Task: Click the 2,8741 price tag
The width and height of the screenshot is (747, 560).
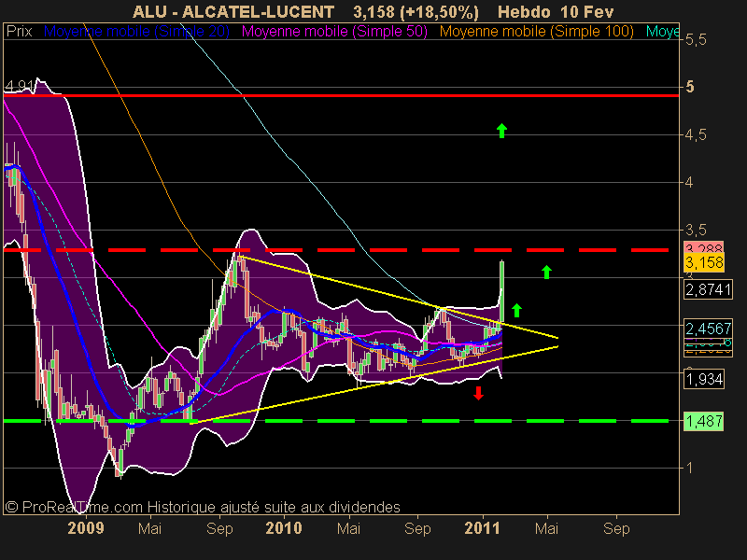Action: [708, 289]
